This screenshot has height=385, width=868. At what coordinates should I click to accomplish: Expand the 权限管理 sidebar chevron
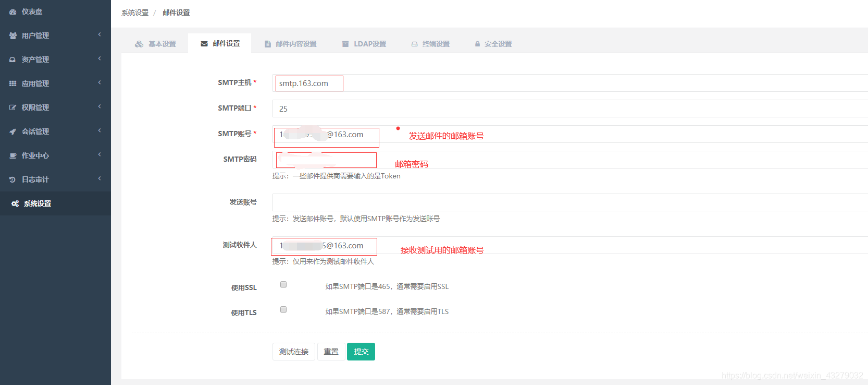100,107
